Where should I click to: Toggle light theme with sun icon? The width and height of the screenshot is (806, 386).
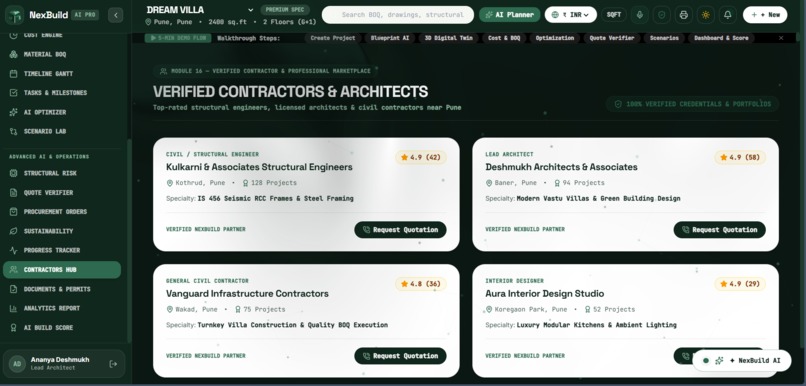706,15
